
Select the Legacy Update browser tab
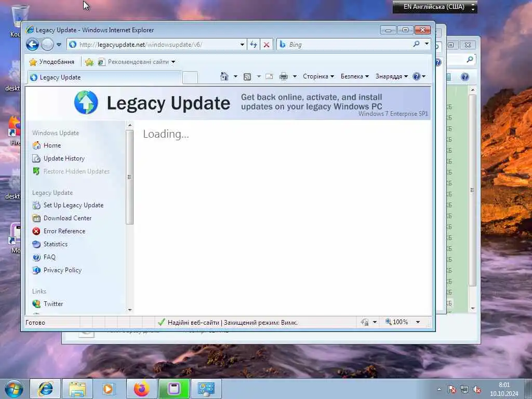pyautogui.click(x=104, y=77)
